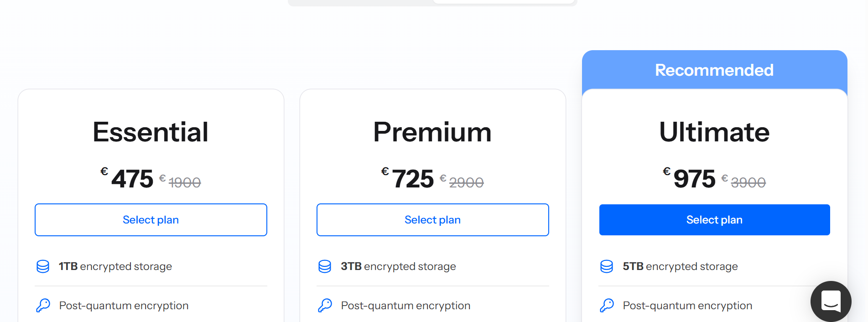
Task: Click the 1TB encrypted storage text
Action: click(115, 266)
